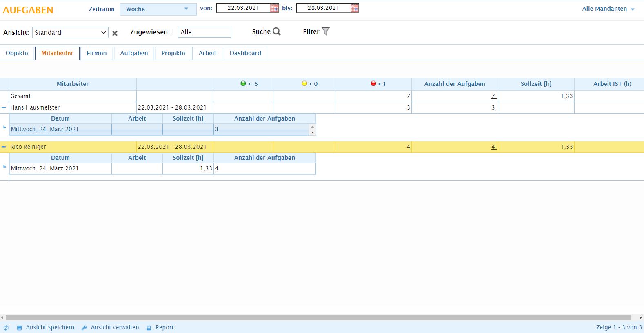The width and height of the screenshot is (644, 333).
Task: Step down in Hans Hausmeister's subgrid spinner
Action: pyautogui.click(x=313, y=132)
